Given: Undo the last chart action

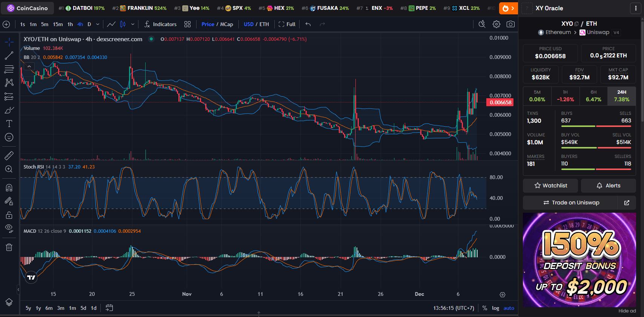Looking at the screenshot, I should [x=308, y=24].
